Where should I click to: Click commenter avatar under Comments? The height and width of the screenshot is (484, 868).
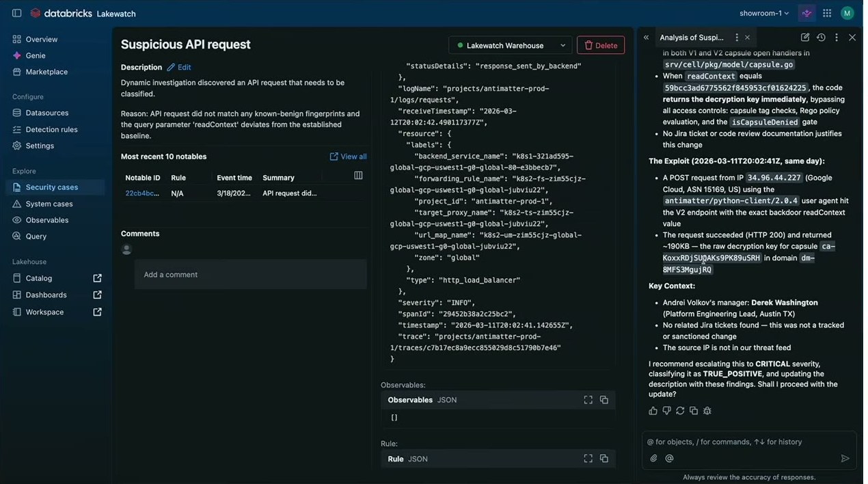[126, 250]
